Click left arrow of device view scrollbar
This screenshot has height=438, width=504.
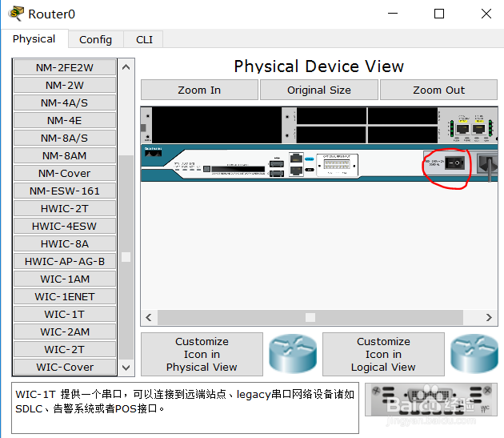[x=149, y=318]
